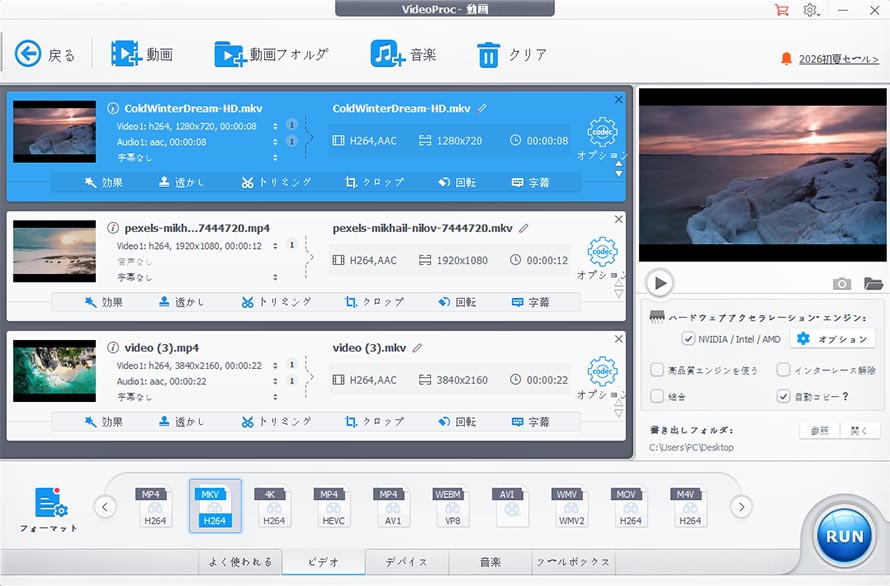Show info for ColdWinterDream-HD.mkv source
The width and height of the screenshot is (890, 586).
tap(113, 108)
